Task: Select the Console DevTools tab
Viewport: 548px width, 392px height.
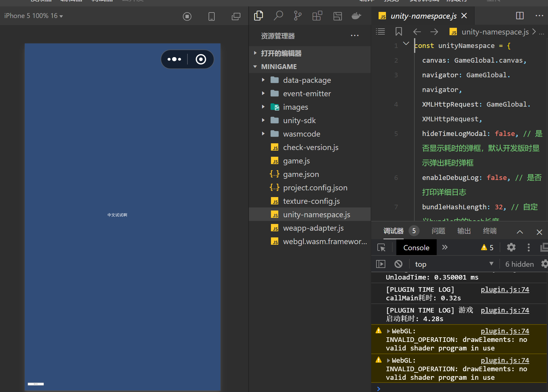Action: (x=416, y=247)
